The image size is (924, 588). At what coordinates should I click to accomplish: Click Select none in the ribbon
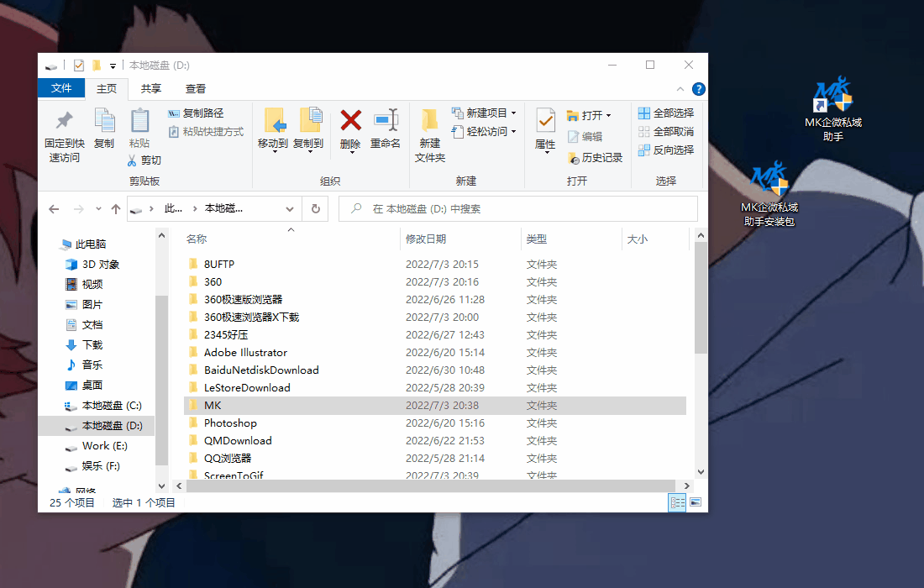coord(666,131)
